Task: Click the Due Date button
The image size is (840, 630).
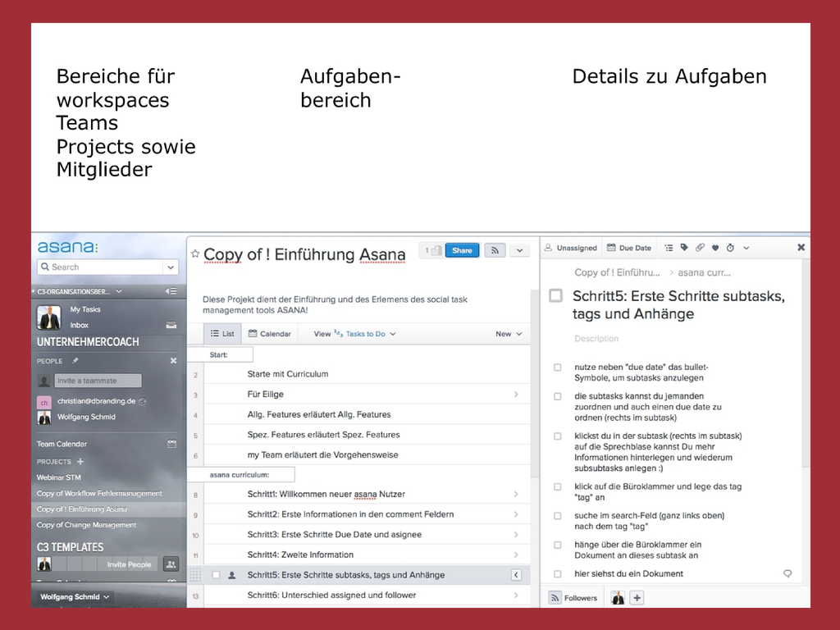Action: (629, 248)
